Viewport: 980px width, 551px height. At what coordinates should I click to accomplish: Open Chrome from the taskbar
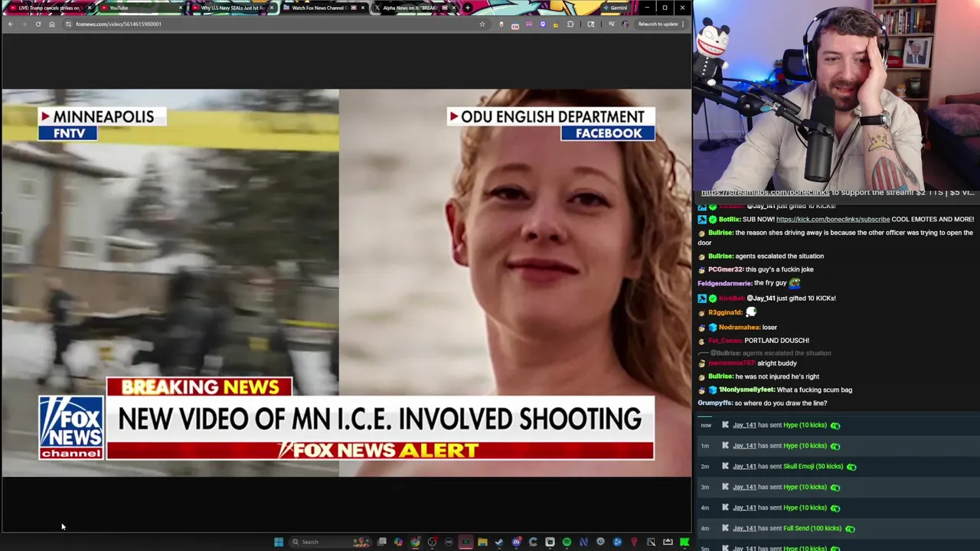click(415, 542)
